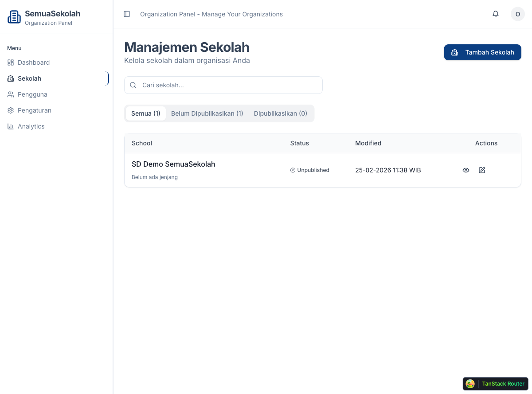Click the Modified column header
This screenshot has width=532, height=394.
(x=368, y=143)
